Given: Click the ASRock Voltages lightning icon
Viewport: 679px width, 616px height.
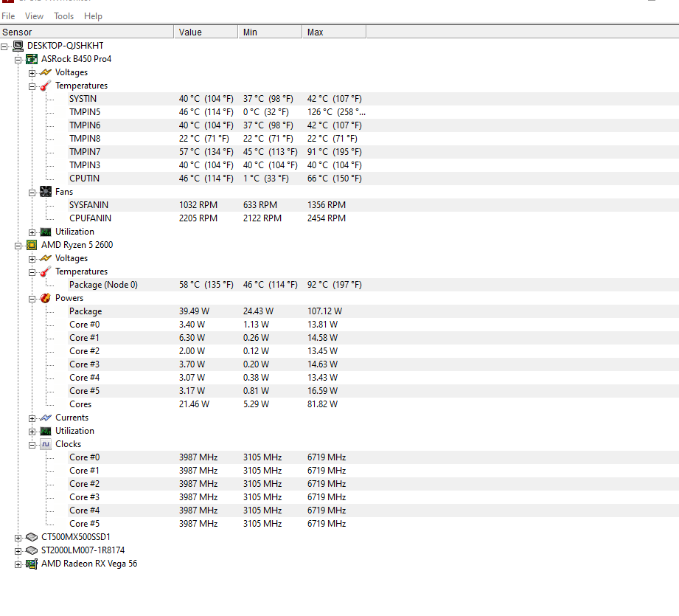Looking at the screenshot, I should [46, 72].
